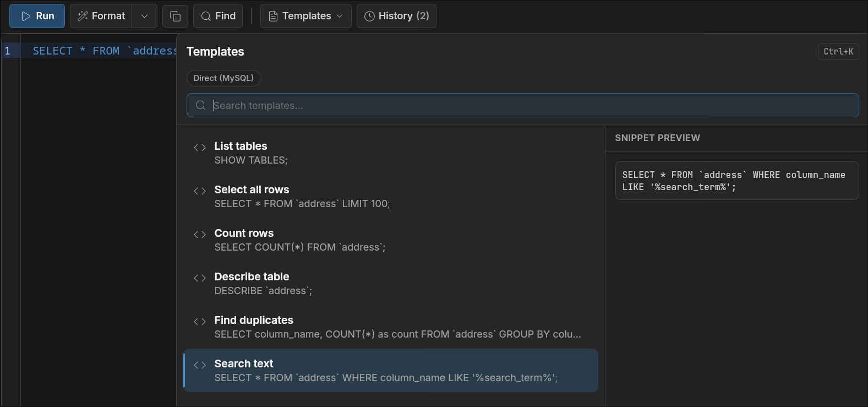The image size is (868, 407).
Task: Click the 'SHOW TABLES;' snippet text
Action: click(x=251, y=160)
